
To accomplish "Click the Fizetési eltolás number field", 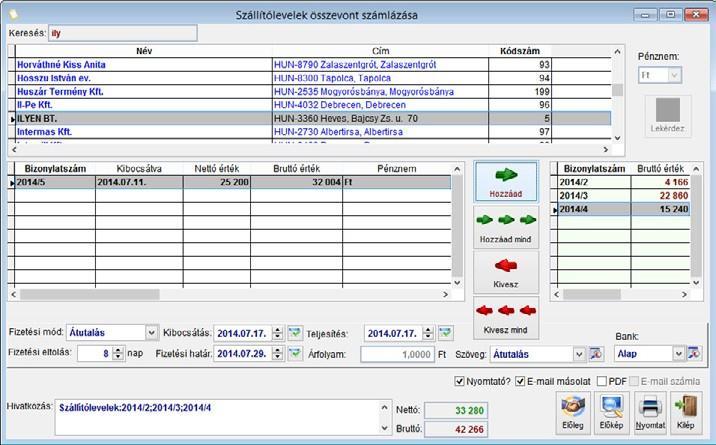I will (95, 353).
